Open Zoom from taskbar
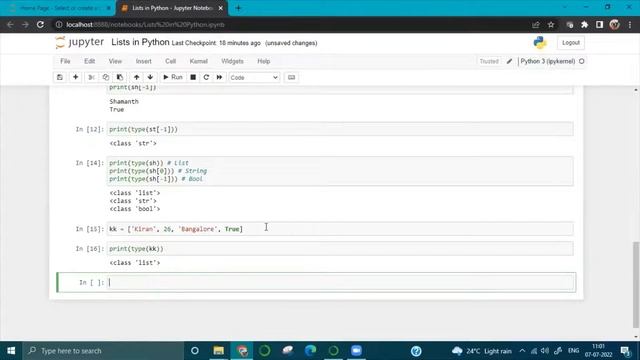 pyautogui.click(x=356, y=351)
